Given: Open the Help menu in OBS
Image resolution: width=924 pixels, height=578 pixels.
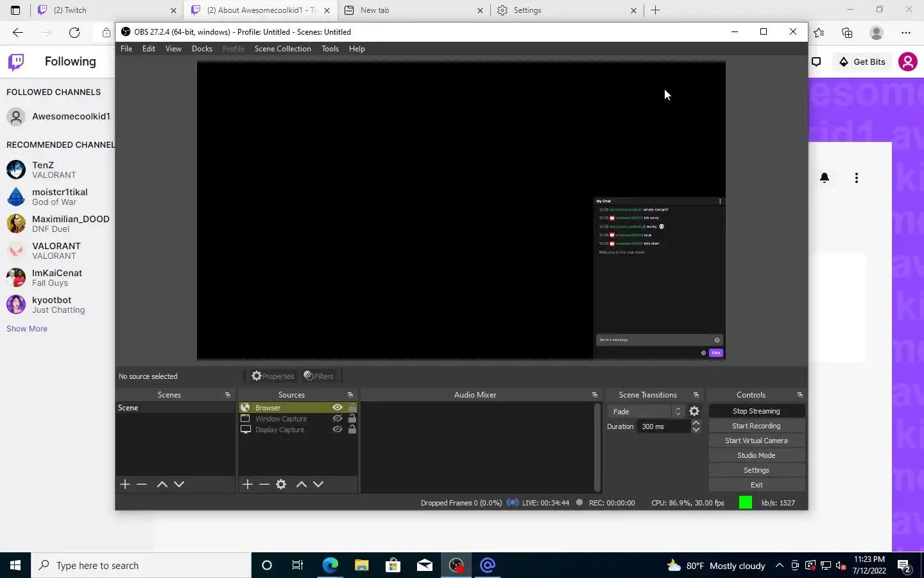Looking at the screenshot, I should [x=357, y=49].
